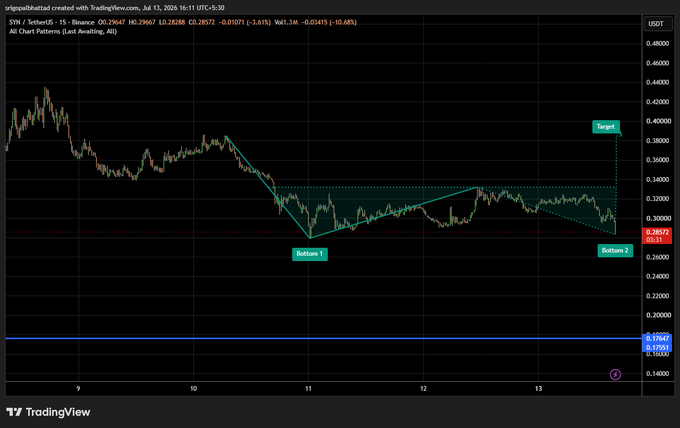680x428 pixels.
Task: Click the All Chart Patterns indicator label
Action: [x=63, y=31]
